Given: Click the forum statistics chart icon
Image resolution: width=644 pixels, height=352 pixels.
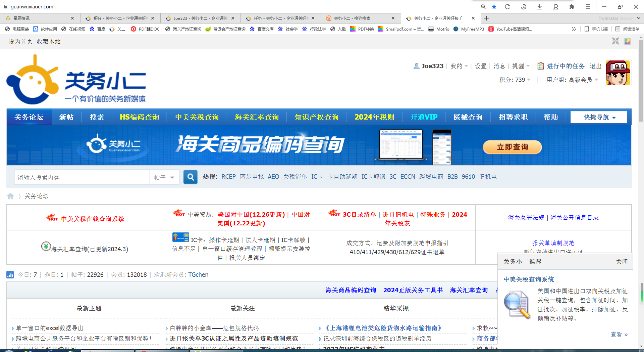Looking at the screenshot, I should 10,275.
